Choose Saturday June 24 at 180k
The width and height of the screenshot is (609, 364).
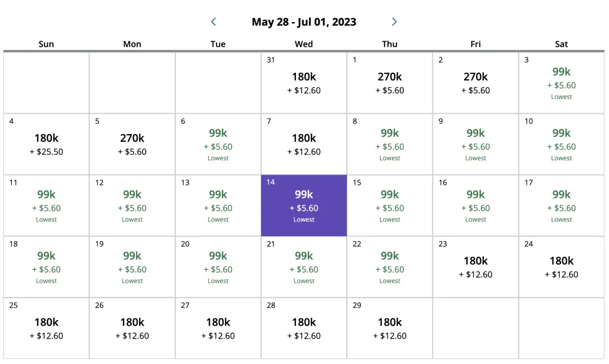pyautogui.click(x=561, y=267)
